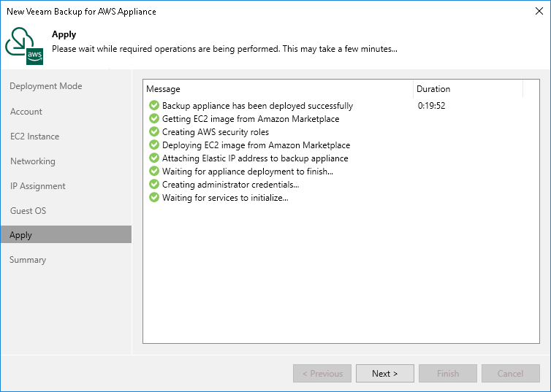Screen dimensions: 551x392
Task: Go to the Account step
Action: click(x=26, y=112)
